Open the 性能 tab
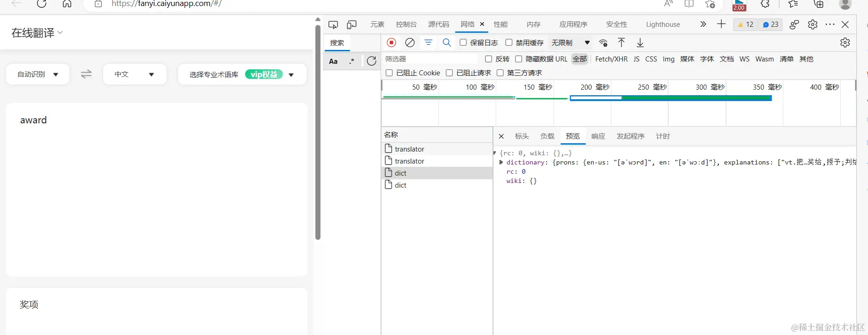Viewport: 868px width, 335px height. point(500,24)
